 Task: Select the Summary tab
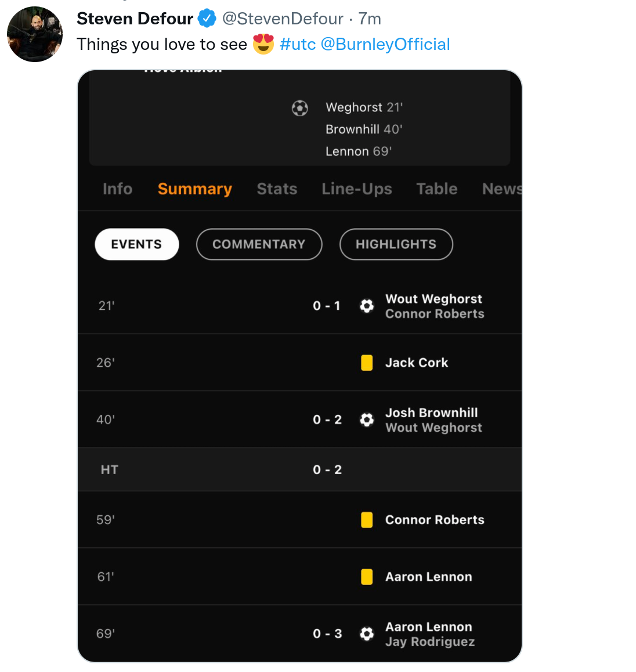point(194,189)
